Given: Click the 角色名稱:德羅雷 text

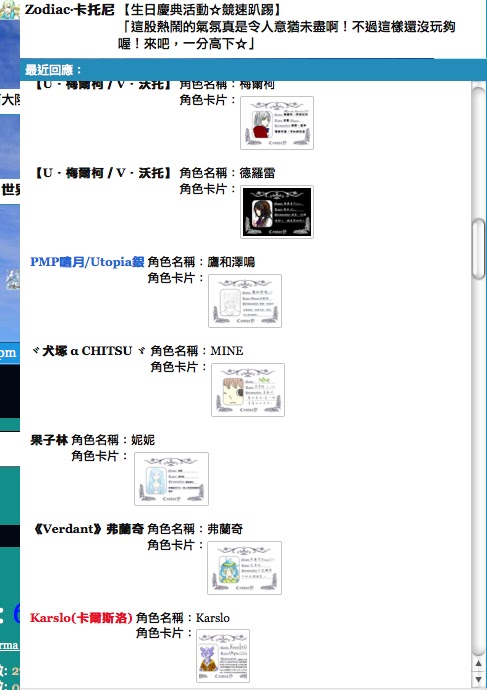Looking at the screenshot, I should (227, 173).
